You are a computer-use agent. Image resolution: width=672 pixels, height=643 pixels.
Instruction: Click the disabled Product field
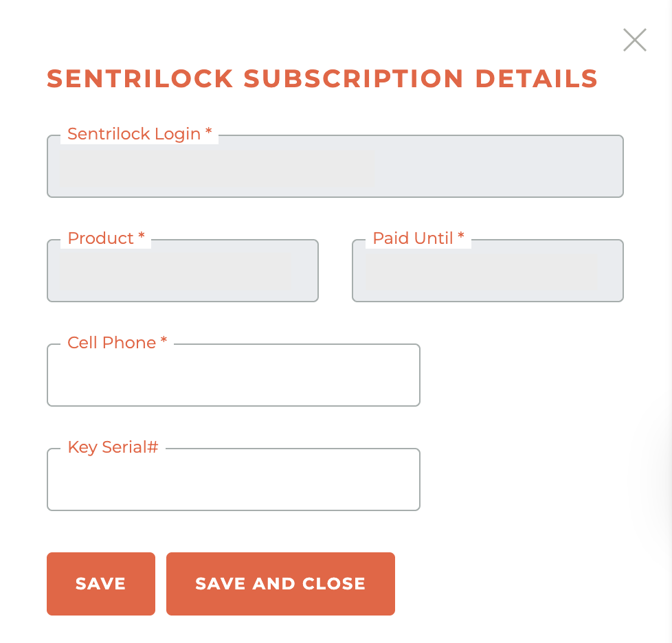[x=182, y=271]
